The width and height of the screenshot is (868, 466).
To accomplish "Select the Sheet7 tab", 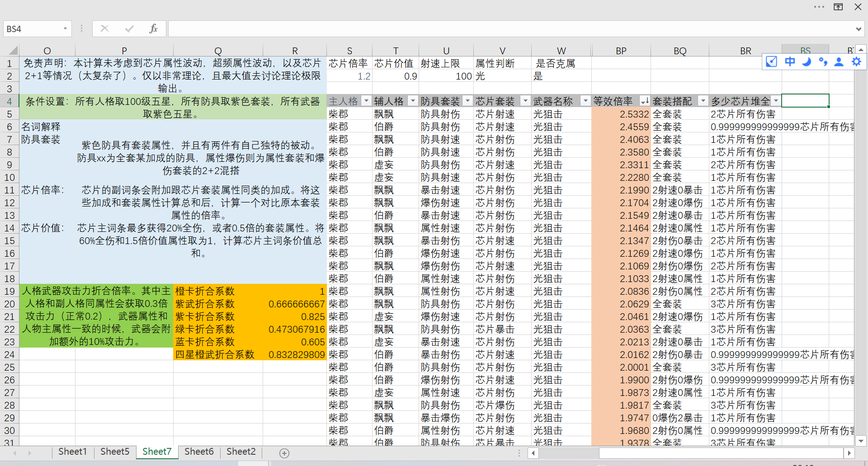I will tap(157, 452).
